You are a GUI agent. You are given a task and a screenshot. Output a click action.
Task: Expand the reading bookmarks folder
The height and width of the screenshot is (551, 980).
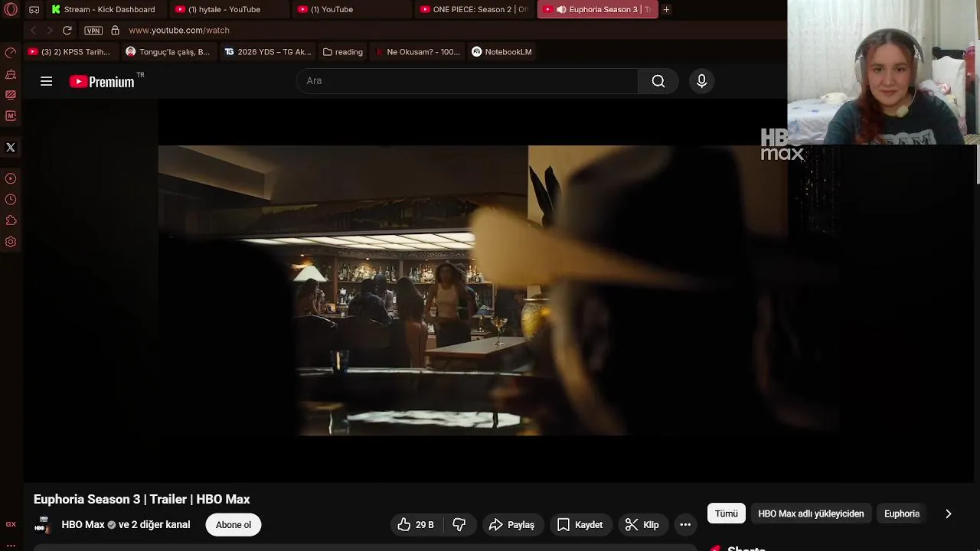tap(343, 52)
